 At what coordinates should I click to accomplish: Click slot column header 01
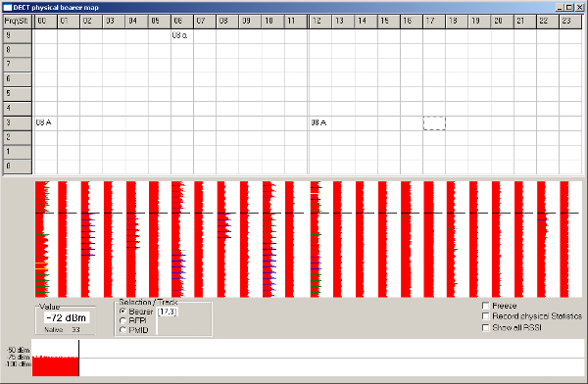coord(69,22)
